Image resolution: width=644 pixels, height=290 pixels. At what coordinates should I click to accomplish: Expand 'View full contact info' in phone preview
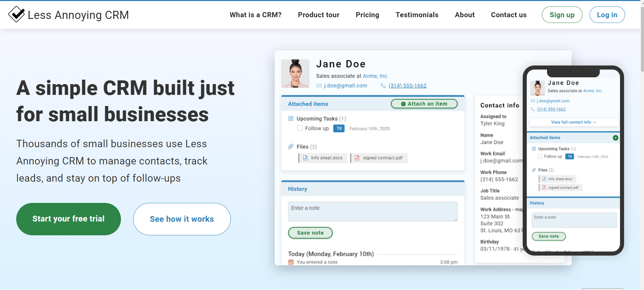(x=574, y=122)
